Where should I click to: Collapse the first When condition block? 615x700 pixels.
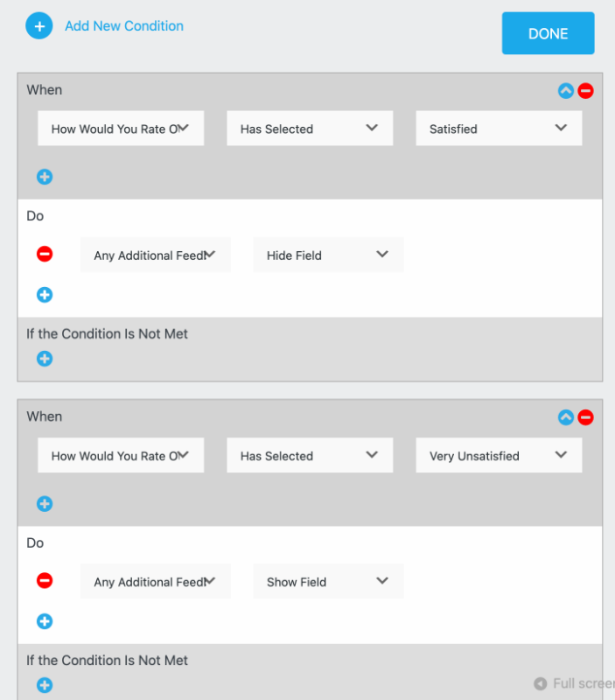click(x=565, y=90)
